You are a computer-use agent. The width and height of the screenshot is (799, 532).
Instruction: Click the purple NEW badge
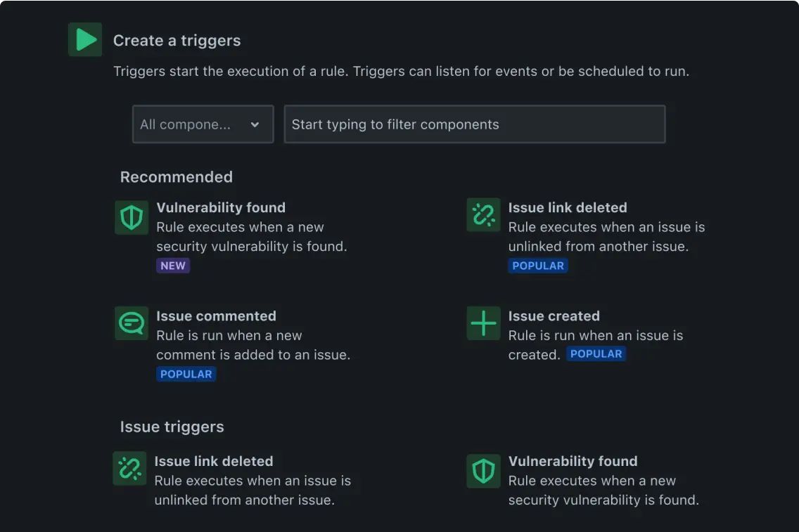pyautogui.click(x=173, y=266)
